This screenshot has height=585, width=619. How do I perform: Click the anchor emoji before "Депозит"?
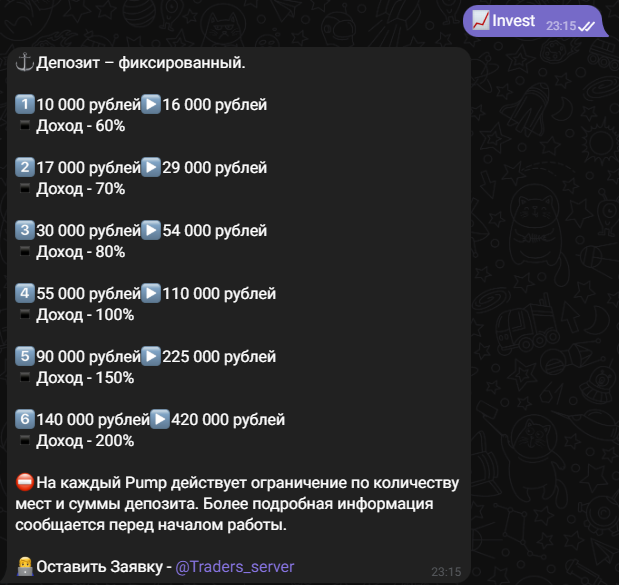25,63
